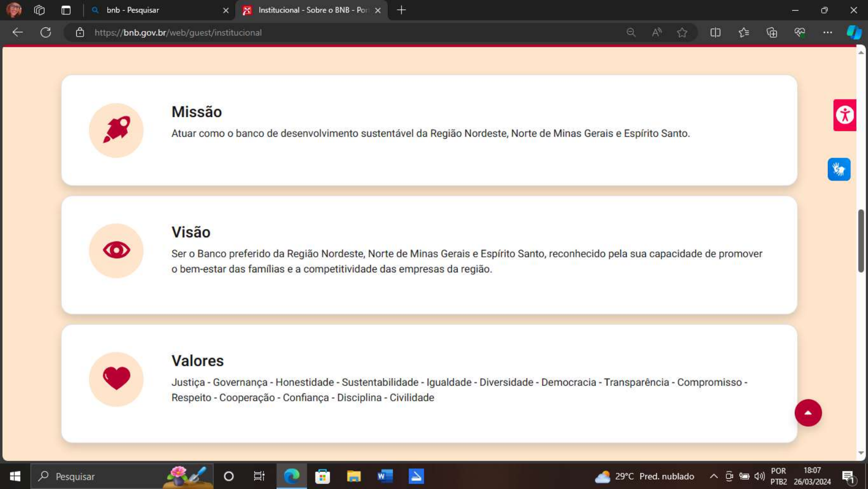Click the vertical page scrollbar thumb
Screen dimensions: 868x489
click(x=861, y=241)
